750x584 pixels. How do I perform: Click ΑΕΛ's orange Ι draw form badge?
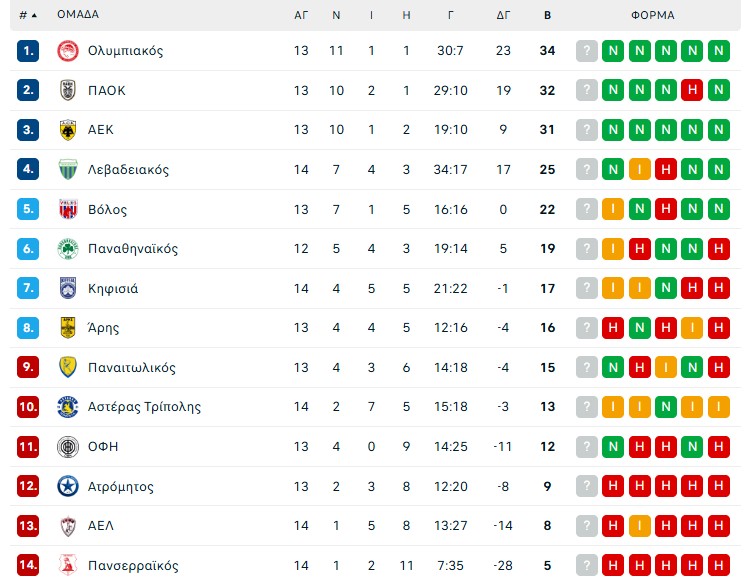pos(639,526)
